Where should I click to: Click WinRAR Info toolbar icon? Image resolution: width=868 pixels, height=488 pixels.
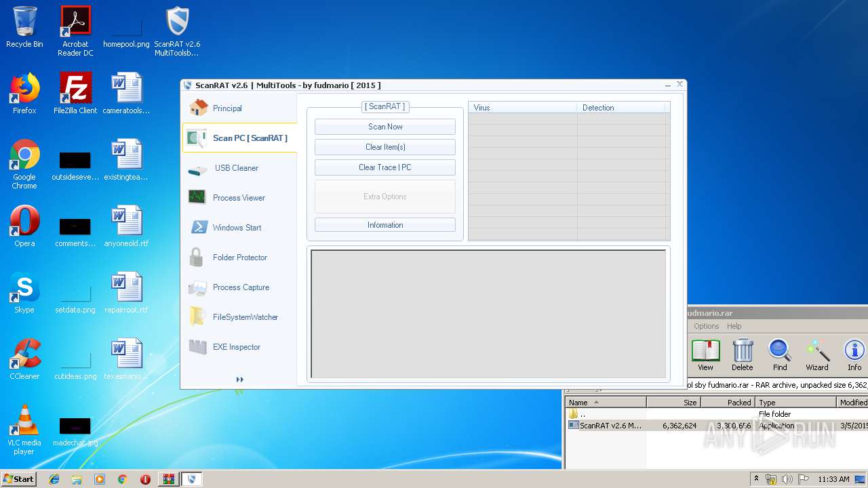(x=854, y=355)
